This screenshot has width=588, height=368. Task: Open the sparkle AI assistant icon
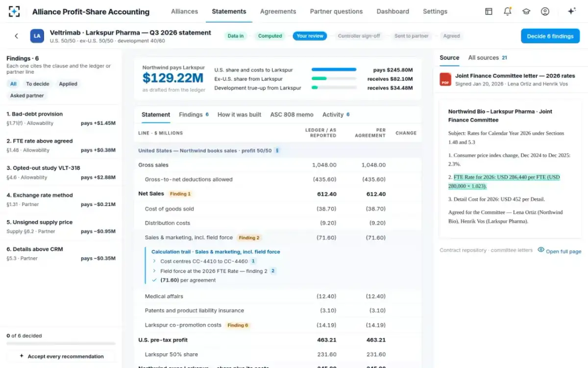(571, 11)
